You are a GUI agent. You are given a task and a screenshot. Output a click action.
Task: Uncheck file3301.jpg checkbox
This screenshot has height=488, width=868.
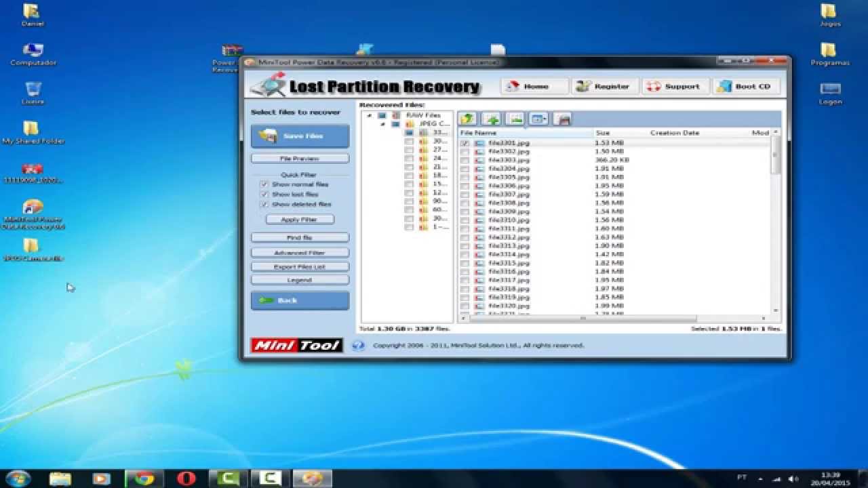click(x=465, y=143)
